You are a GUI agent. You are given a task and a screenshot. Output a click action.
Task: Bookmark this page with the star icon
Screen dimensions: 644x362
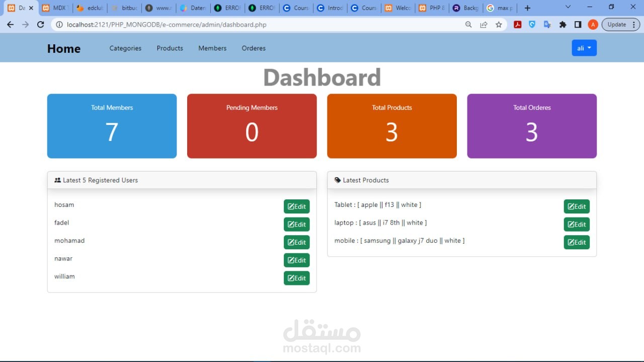(499, 24)
